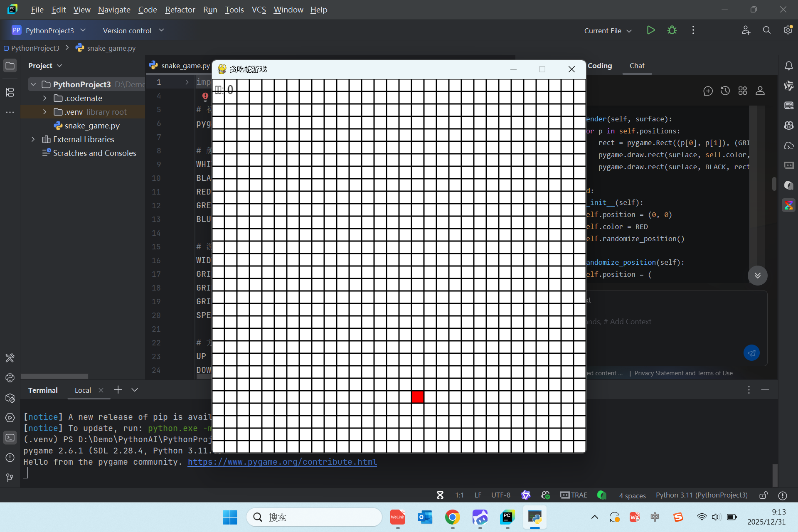Screen dimensions: 798x532
Task: Open the Problems tool window icon
Action: (x=10, y=458)
